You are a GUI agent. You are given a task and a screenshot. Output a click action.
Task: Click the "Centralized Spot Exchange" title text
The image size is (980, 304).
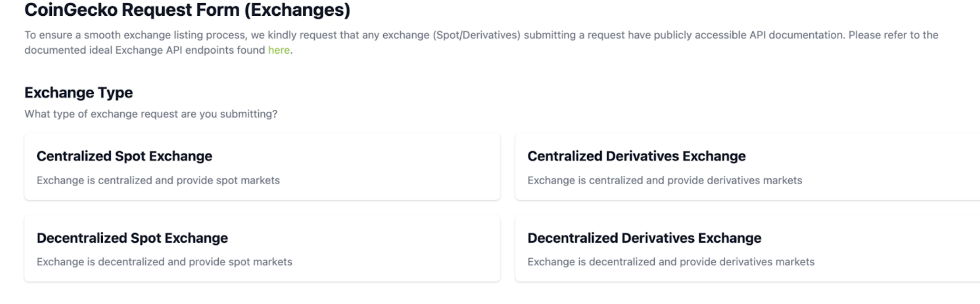point(125,156)
